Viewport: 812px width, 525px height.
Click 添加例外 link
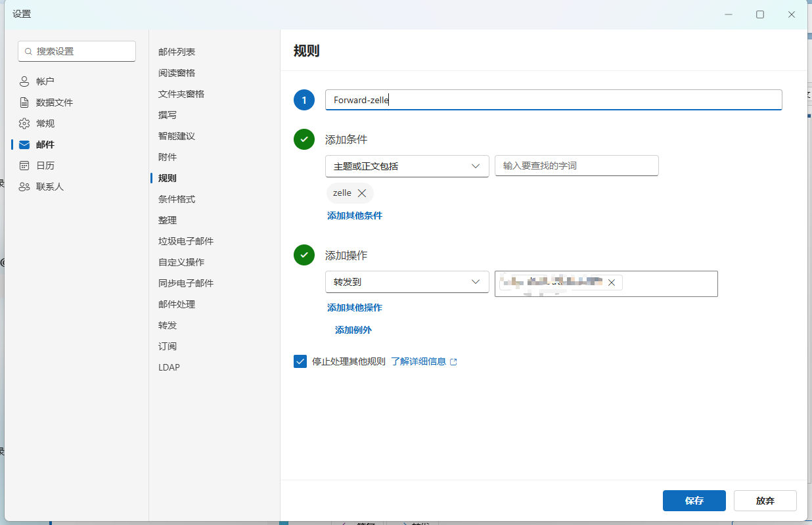click(353, 330)
